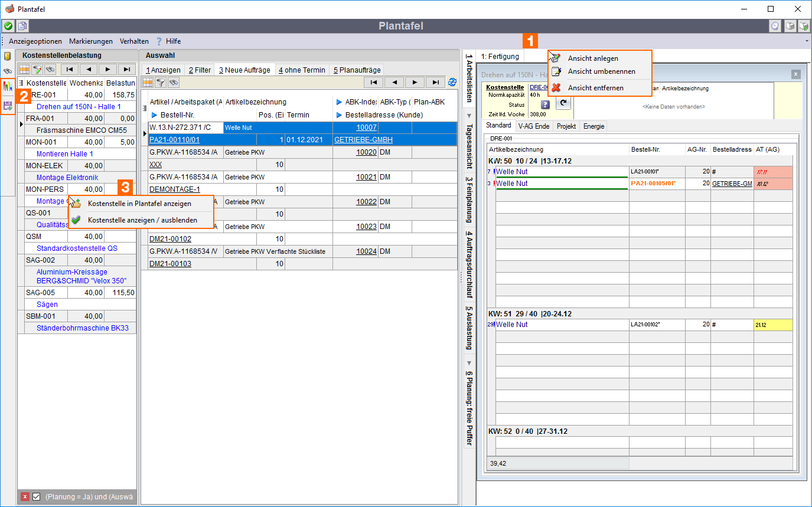The height and width of the screenshot is (507, 812).
Task: Go to next record in Auswahl list
Action: 415,82
